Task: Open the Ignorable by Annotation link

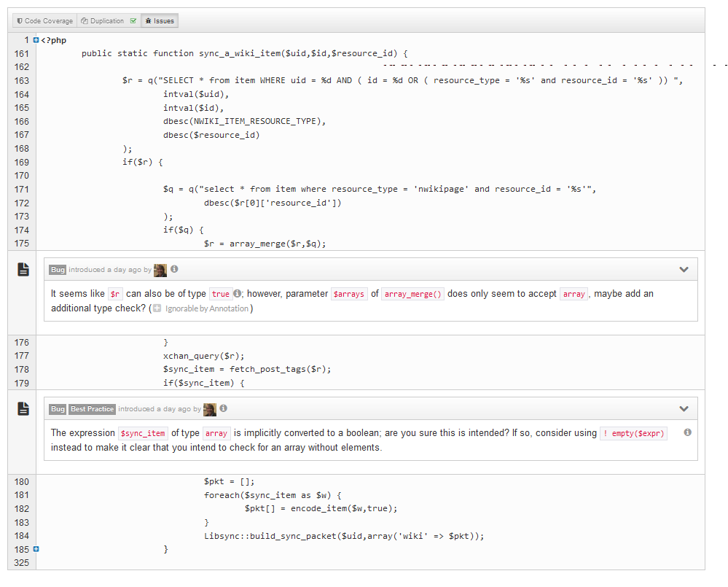Action: (207, 308)
